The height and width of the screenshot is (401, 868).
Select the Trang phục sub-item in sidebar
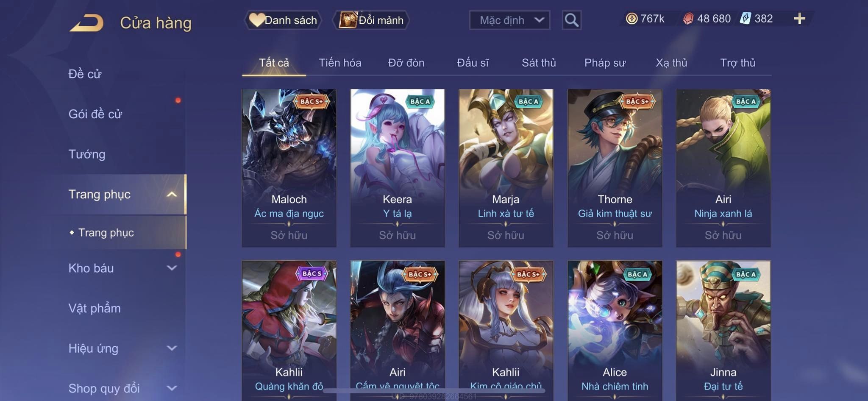pos(106,232)
